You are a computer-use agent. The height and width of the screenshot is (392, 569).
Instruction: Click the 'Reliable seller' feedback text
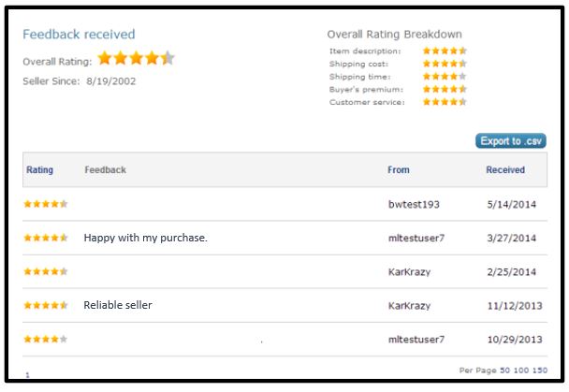click(x=118, y=305)
